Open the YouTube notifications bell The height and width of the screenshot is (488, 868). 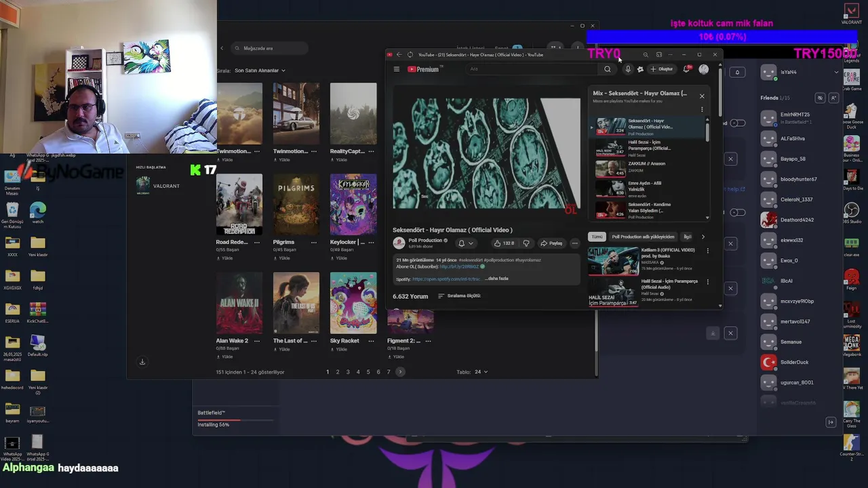(687, 69)
